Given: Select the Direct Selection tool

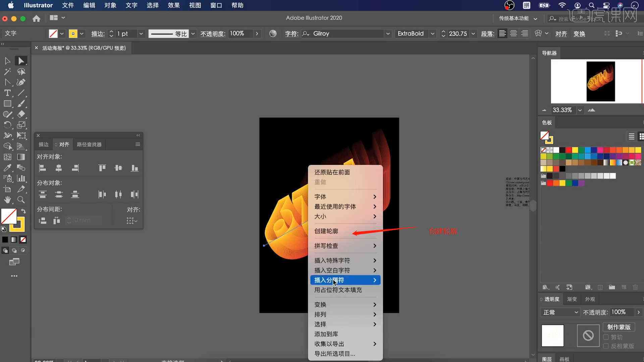Looking at the screenshot, I should pos(21,61).
